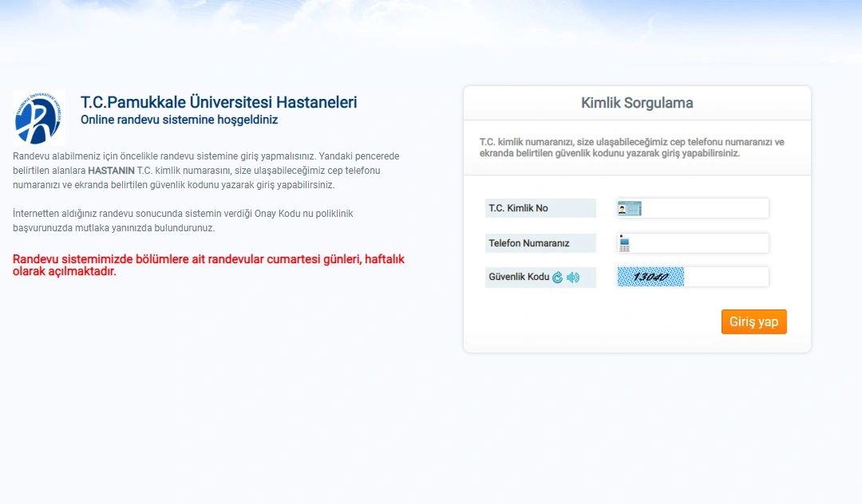The image size is (862, 504).
Task: Play the security code audio
Action: 573,278
